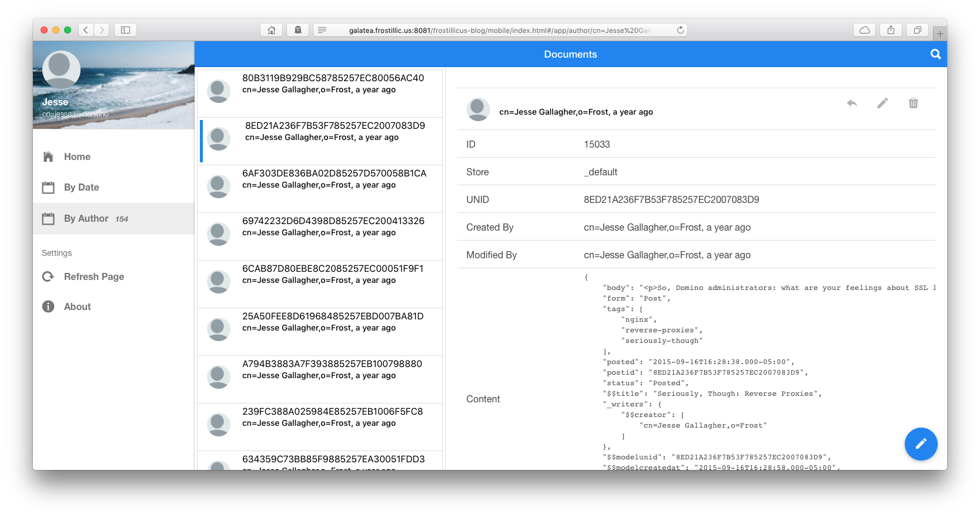Screen dimensions: 980x517
Task: Click the Safari home icon
Action: 271,30
